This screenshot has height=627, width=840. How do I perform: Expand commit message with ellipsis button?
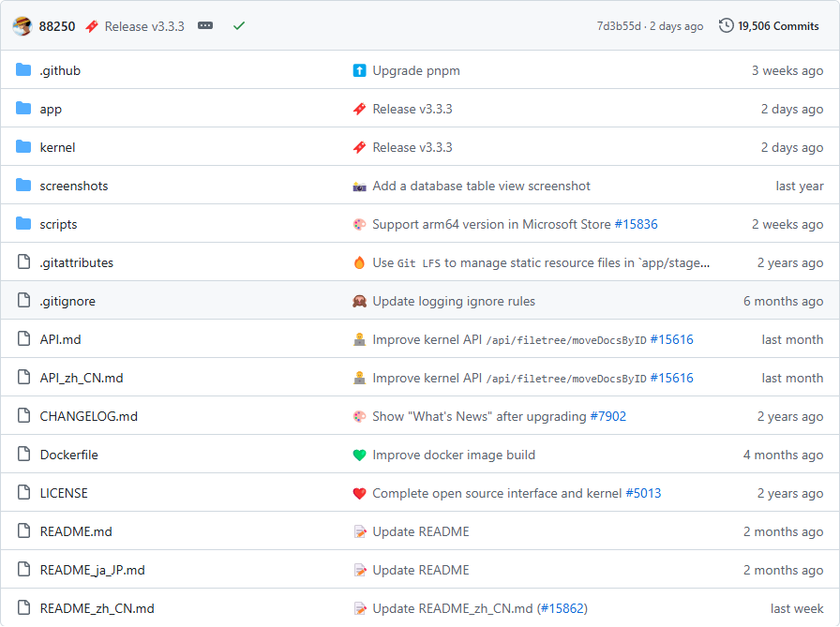pyautogui.click(x=205, y=26)
